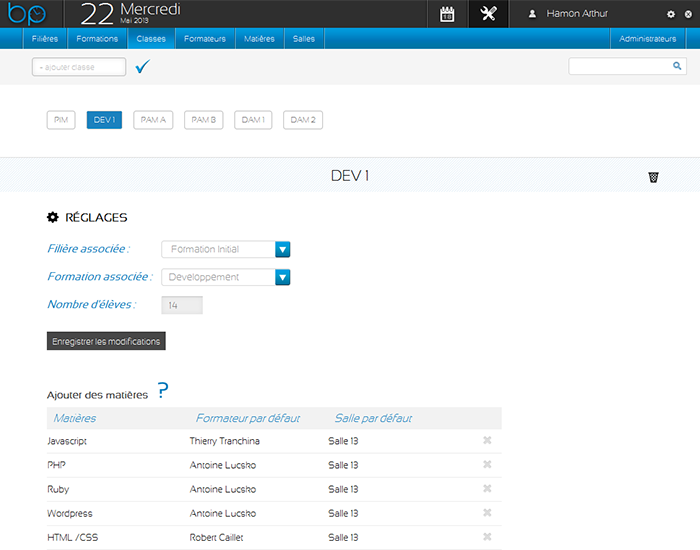
Task: Click the Javascript subject cell
Action: pyautogui.click(x=67, y=441)
